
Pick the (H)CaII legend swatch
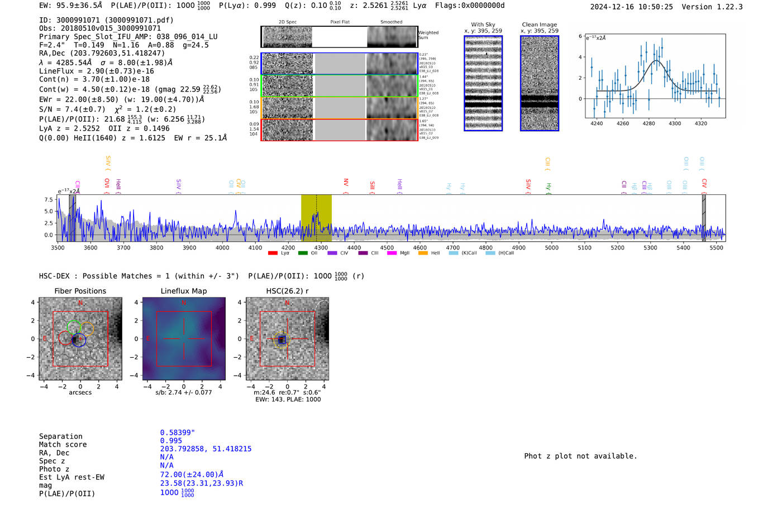click(490, 253)
